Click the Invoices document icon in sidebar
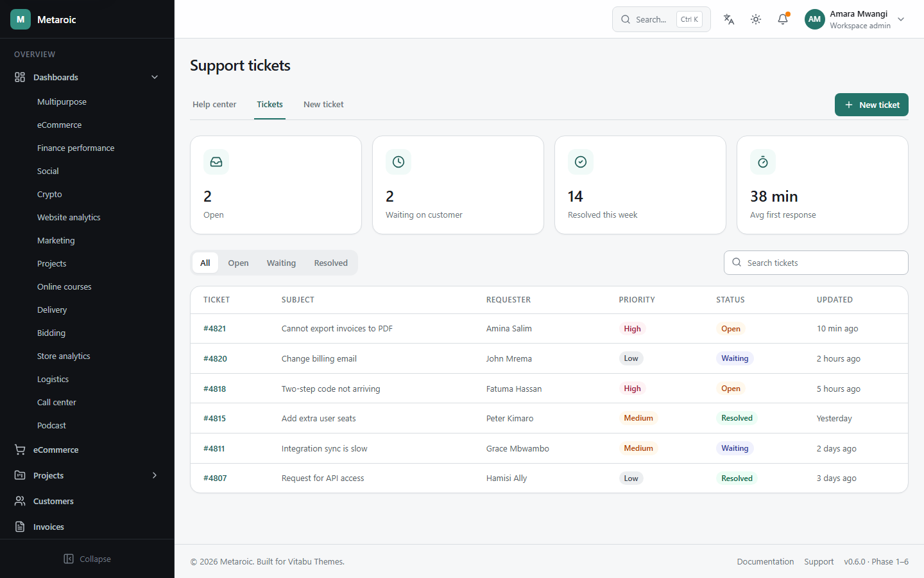The height and width of the screenshot is (578, 924). tap(20, 527)
